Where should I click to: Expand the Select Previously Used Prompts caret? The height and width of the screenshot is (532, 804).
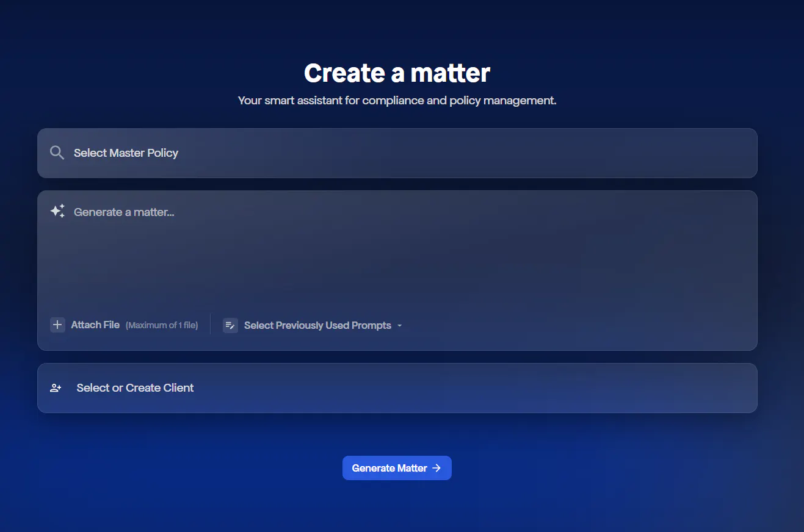[400, 326]
